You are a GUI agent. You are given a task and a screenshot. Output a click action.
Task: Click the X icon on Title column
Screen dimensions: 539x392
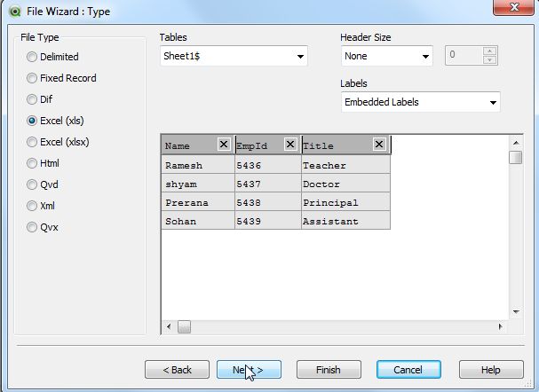pos(379,145)
